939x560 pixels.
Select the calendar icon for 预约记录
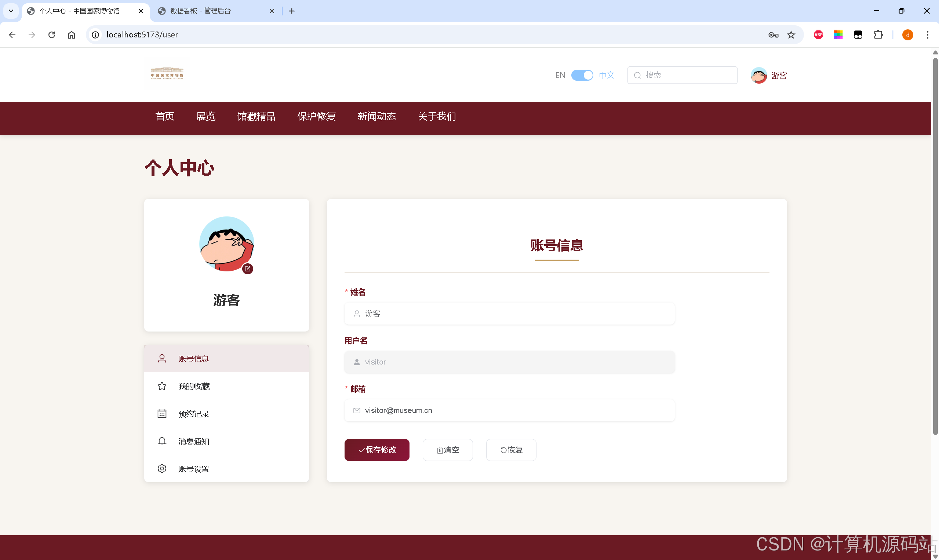[162, 414]
